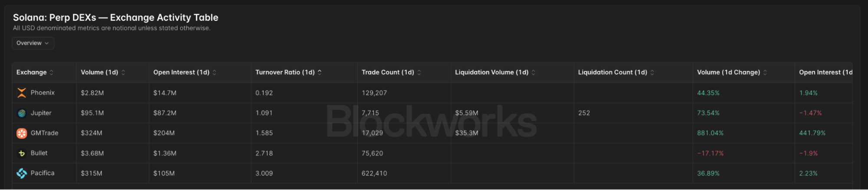
Task: Toggle sort on Liquidation Volume (1d)
Action: 534,72
